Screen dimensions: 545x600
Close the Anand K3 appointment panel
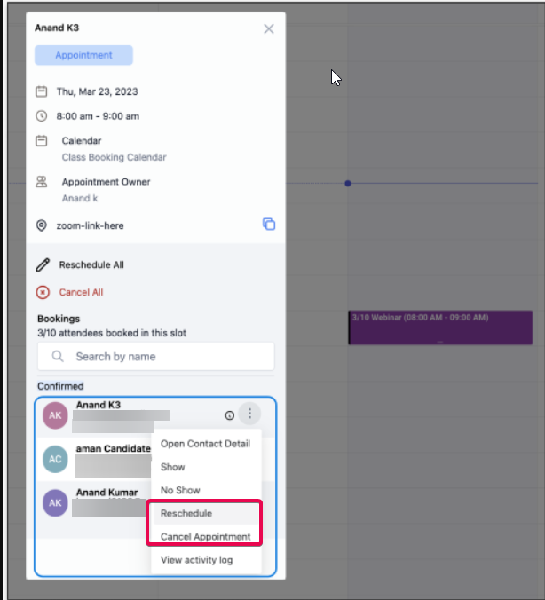click(x=269, y=29)
